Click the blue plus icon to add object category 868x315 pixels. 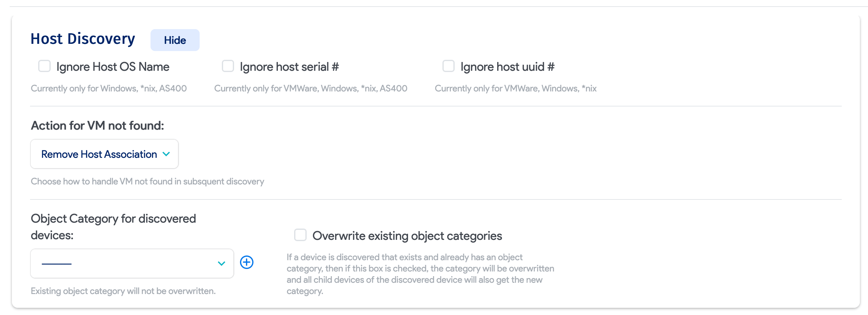coord(247,262)
